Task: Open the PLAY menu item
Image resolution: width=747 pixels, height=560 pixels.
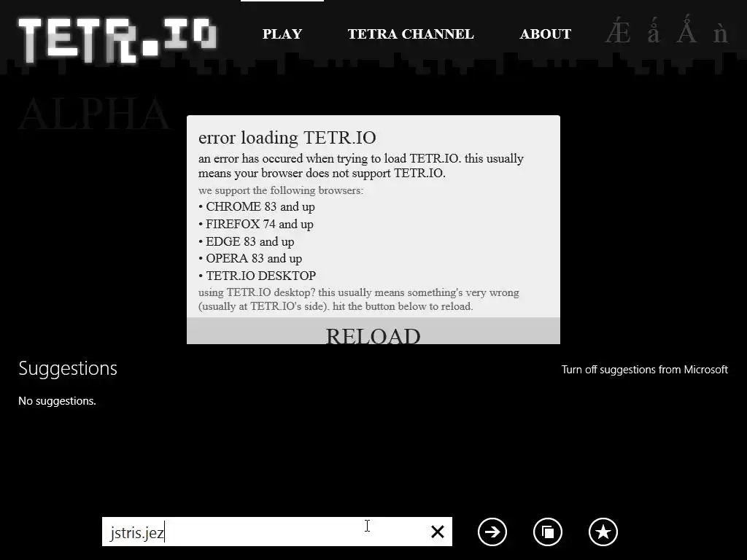Action: click(x=282, y=34)
